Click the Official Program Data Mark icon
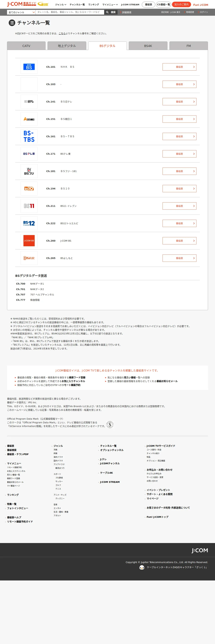 [110, 424]
